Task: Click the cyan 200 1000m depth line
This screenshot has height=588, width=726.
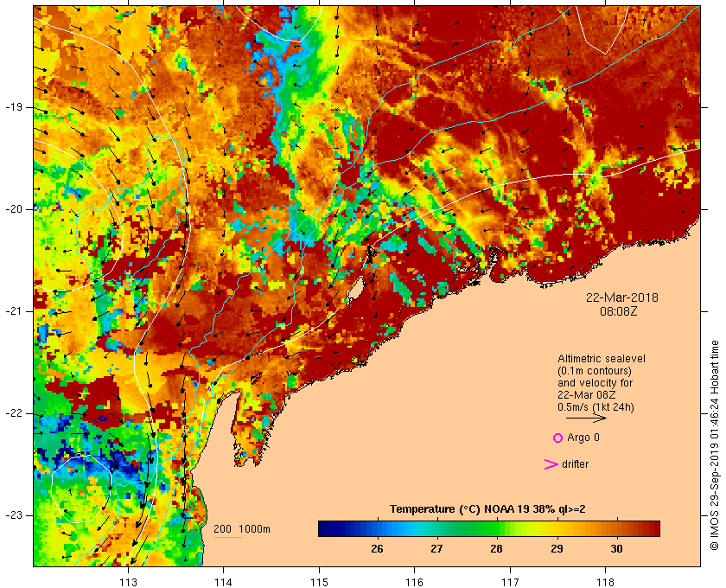Action: tap(228, 538)
